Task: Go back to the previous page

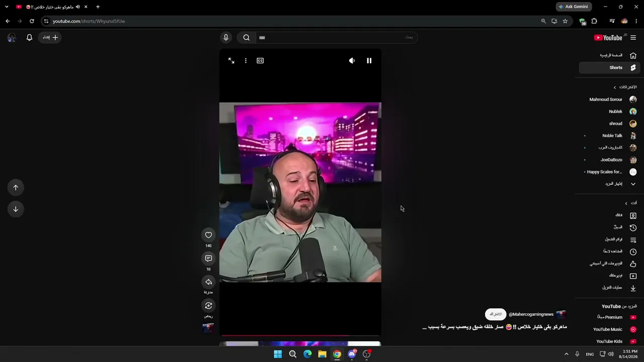Action: tap(8, 21)
